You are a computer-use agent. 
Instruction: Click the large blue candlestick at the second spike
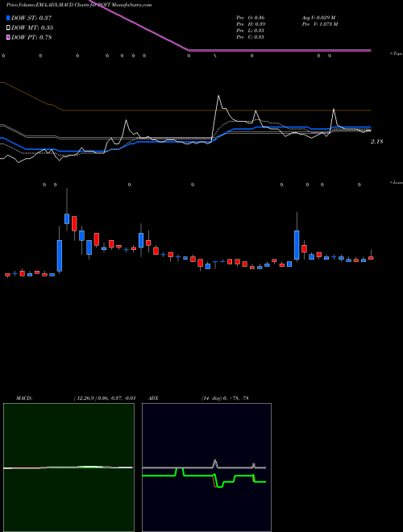pyautogui.click(x=297, y=245)
